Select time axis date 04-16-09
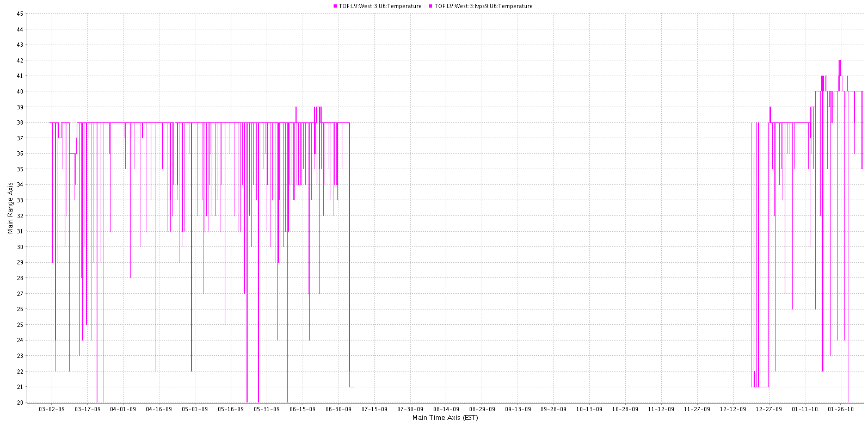Viewport: 868px width, 427px height. (x=159, y=410)
